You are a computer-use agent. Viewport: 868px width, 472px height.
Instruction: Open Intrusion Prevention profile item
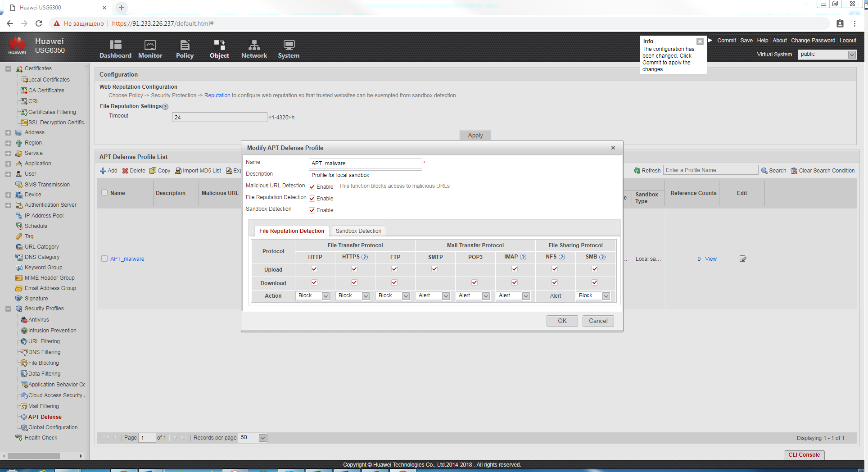point(52,331)
